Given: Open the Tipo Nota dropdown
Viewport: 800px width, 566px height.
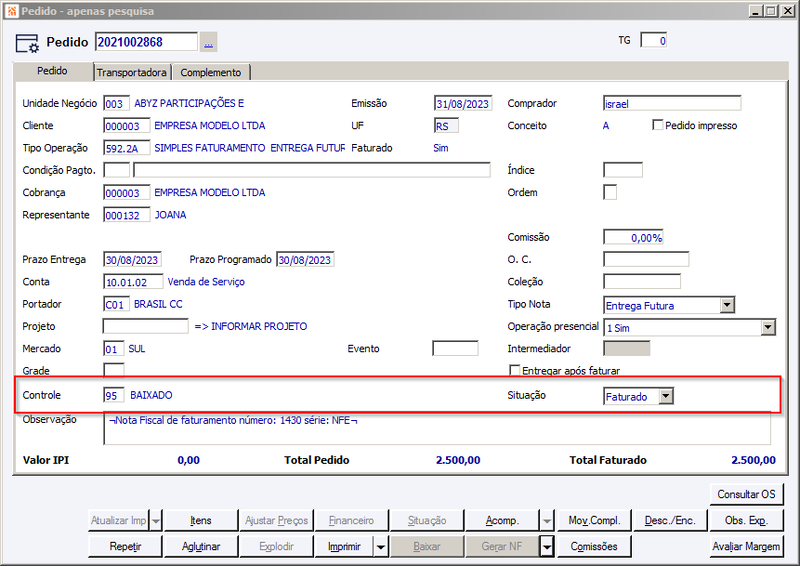Looking at the screenshot, I should (727, 305).
